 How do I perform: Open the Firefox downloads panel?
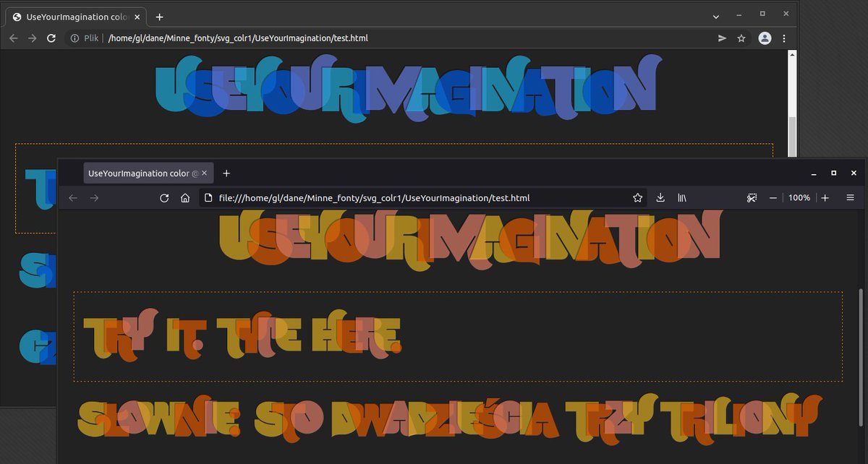[x=660, y=198]
